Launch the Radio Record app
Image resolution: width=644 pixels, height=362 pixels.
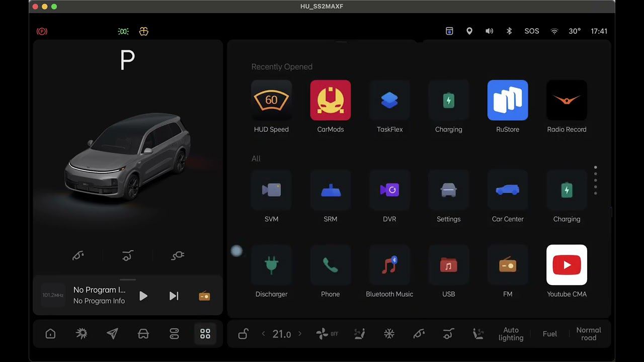pyautogui.click(x=567, y=100)
